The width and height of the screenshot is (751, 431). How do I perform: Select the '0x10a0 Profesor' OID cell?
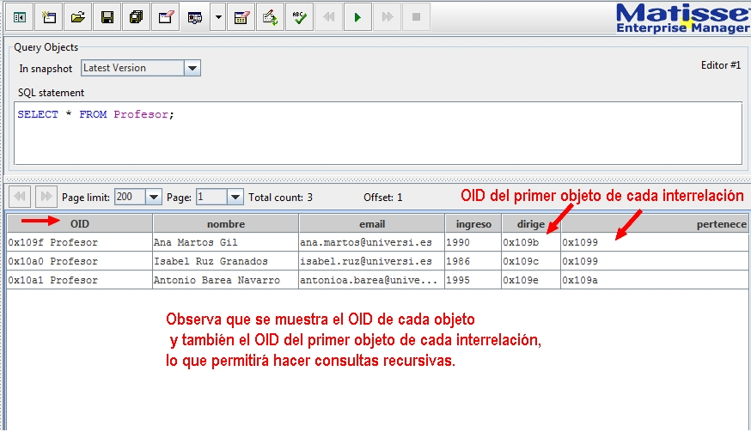coord(80,261)
